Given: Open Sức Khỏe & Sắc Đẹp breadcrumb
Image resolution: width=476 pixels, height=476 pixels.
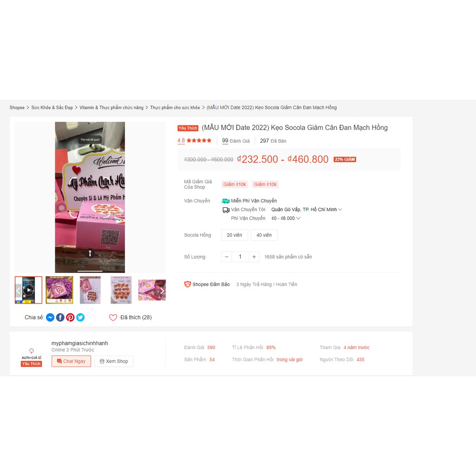Looking at the screenshot, I should [52, 107].
